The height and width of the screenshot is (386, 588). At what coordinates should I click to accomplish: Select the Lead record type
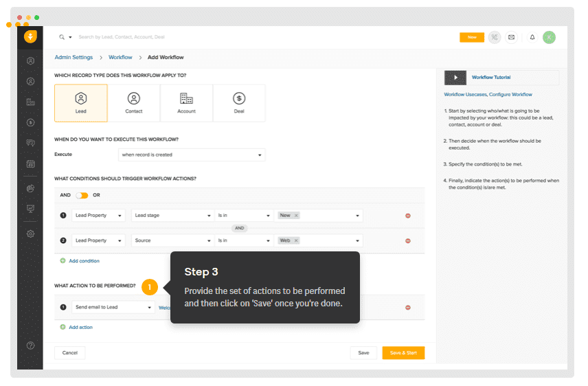point(81,103)
